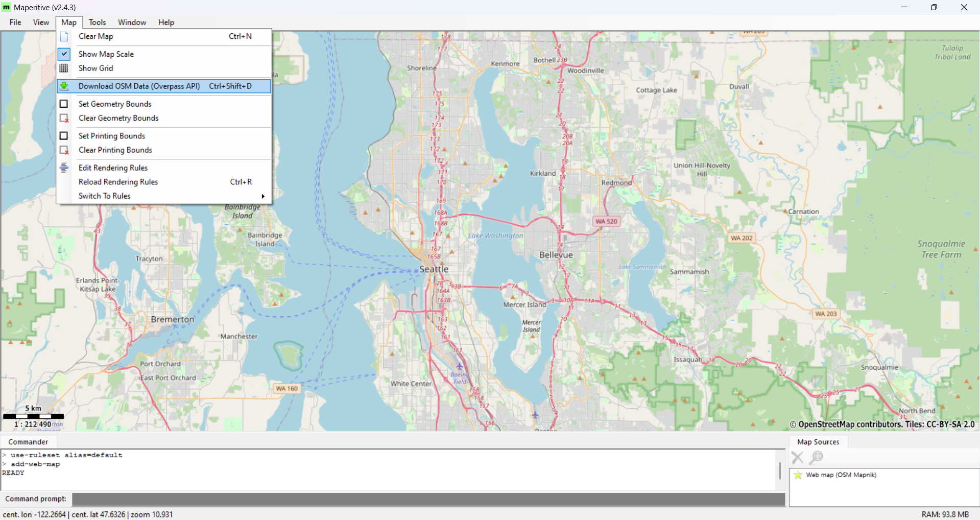Click the zoom magnifier icon in Map Sources
Viewport: 980px width, 520px height.
tap(816, 457)
